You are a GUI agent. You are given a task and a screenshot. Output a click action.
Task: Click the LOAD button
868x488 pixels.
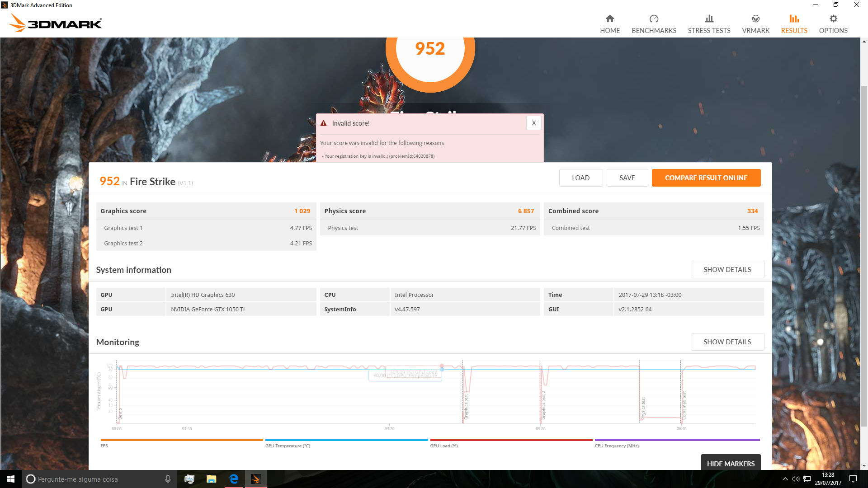click(580, 178)
